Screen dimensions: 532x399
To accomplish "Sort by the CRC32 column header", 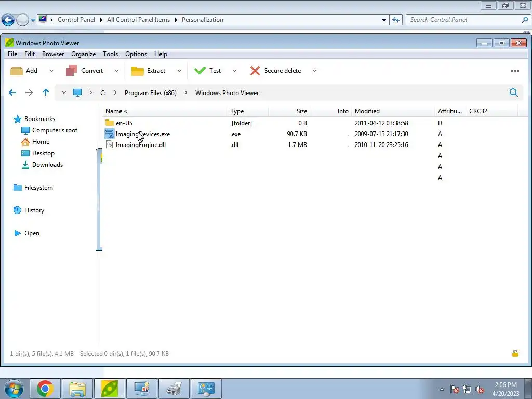I will pos(491,111).
